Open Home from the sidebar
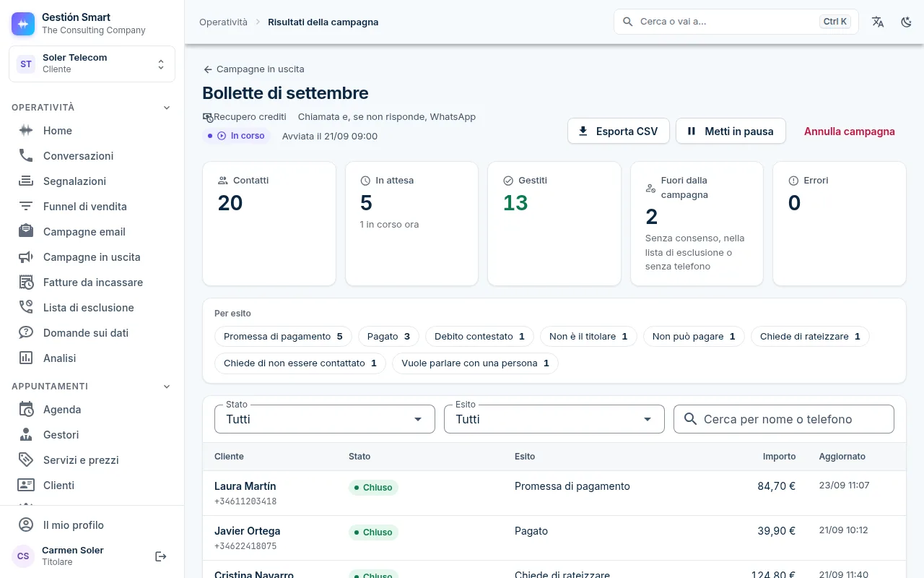Viewport: 924px width, 578px height. 92,131
